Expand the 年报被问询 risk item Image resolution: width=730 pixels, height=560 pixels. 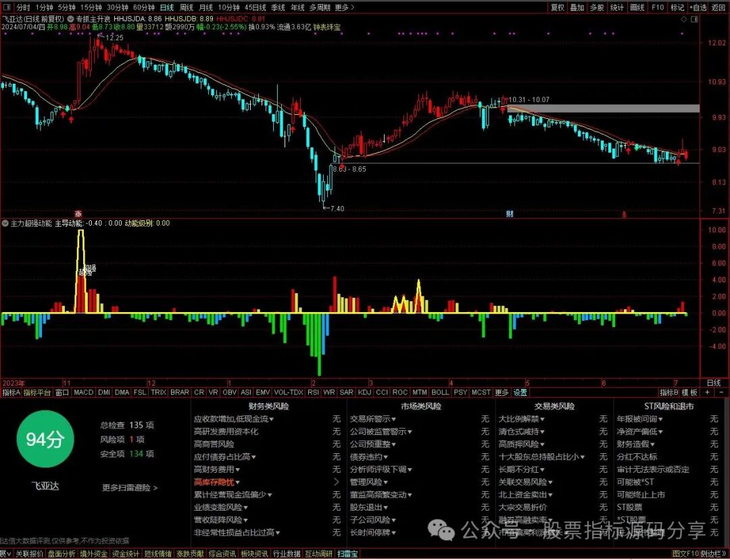639,419
